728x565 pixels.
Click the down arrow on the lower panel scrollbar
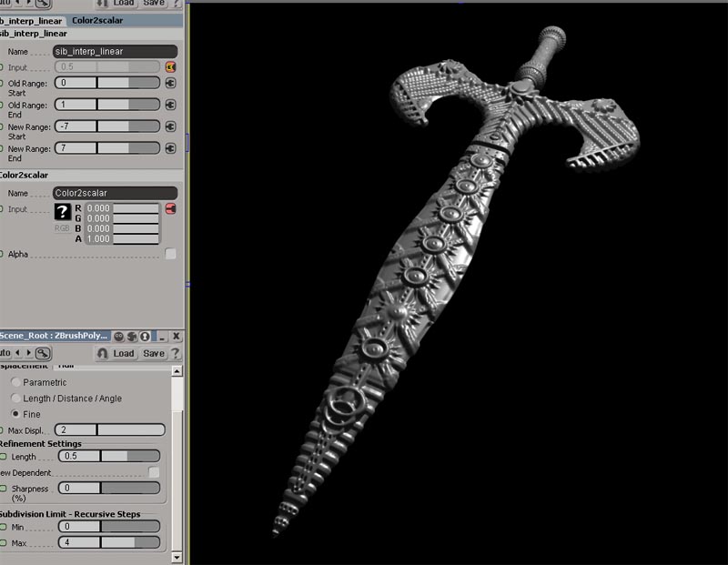tap(177, 557)
